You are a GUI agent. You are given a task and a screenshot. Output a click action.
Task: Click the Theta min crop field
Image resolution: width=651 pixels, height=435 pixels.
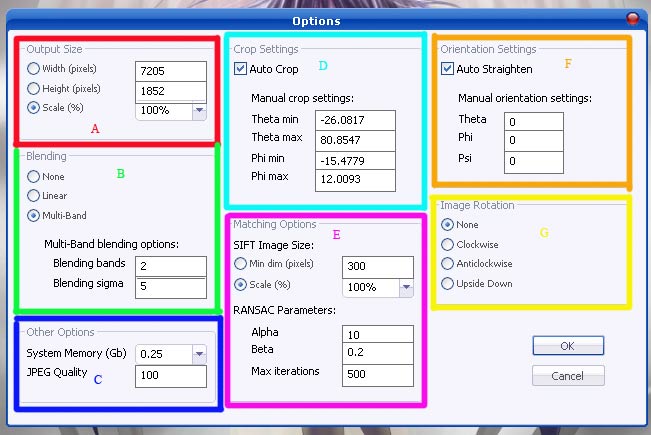[354, 120]
